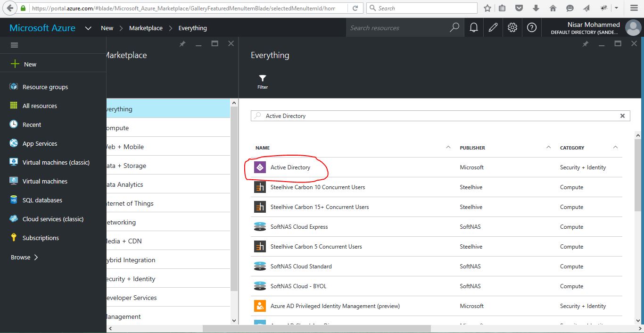Click Everything in the breadcrumb
644x333 pixels.
(x=192, y=28)
